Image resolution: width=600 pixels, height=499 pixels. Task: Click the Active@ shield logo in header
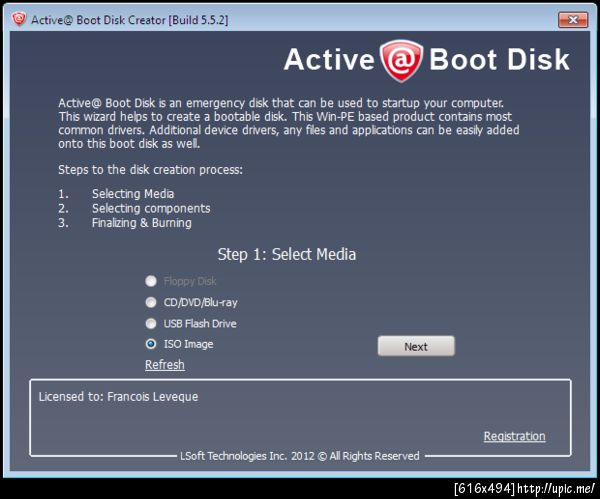click(x=401, y=60)
